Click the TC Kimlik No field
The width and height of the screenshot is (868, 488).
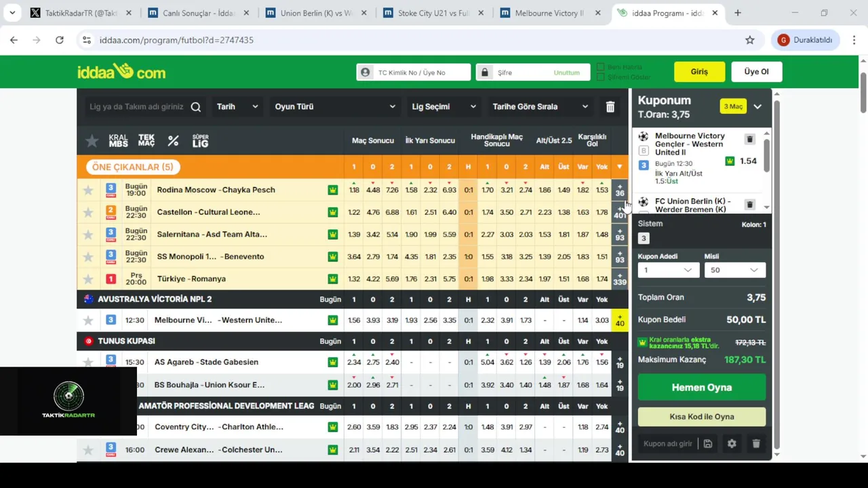click(414, 73)
